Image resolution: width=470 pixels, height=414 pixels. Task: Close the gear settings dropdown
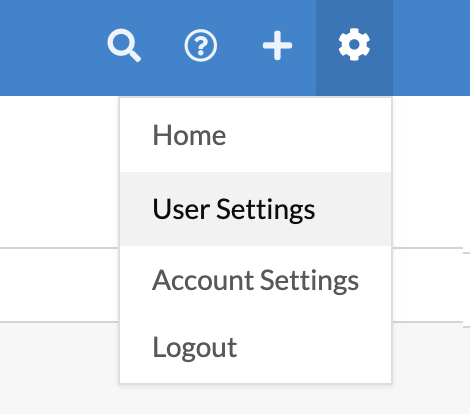coord(354,45)
